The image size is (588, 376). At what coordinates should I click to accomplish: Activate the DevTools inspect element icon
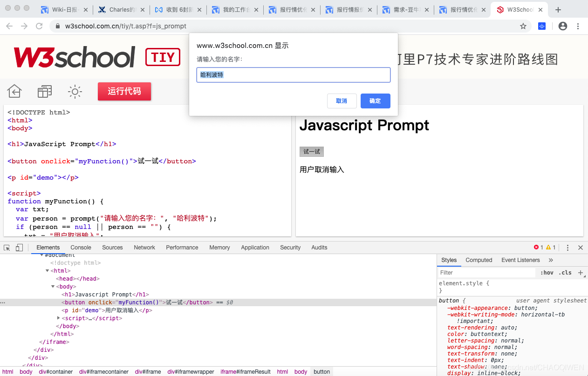[7, 248]
